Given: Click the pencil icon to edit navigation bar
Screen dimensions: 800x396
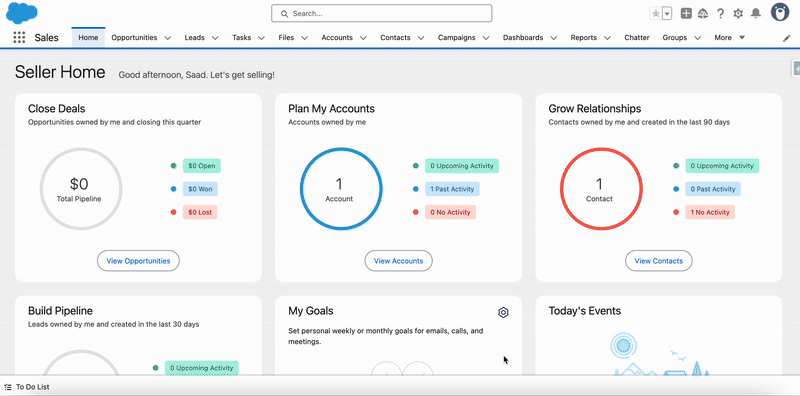Looking at the screenshot, I should [x=787, y=38].
